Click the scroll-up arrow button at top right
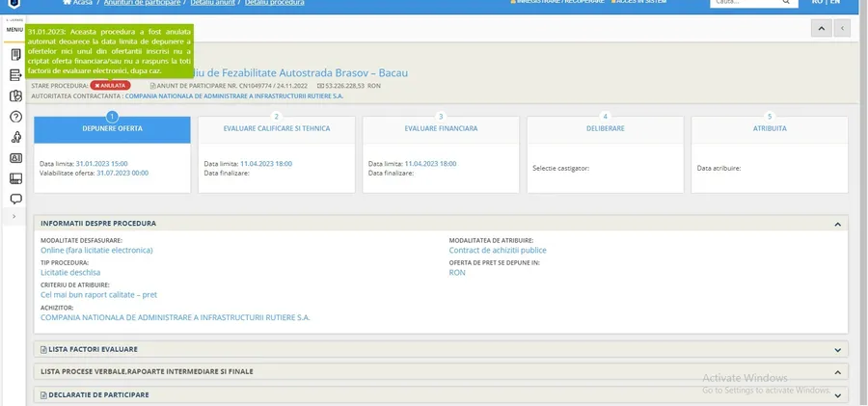This screenshot has height=406, width=868. (x=821, y=29)
